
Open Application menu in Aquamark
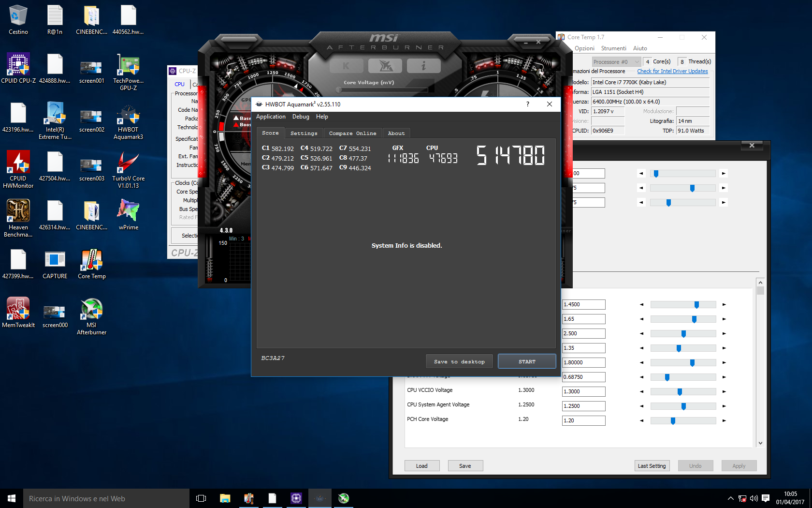(271, 117)
